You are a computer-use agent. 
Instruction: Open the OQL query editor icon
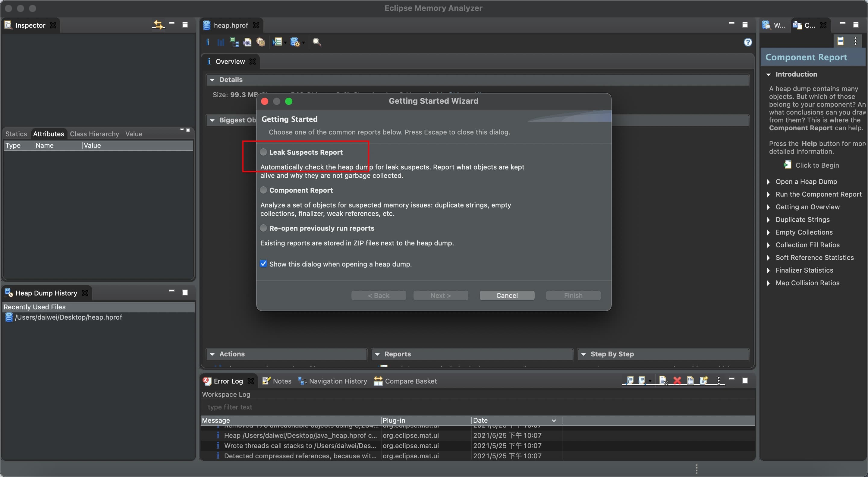247,42
